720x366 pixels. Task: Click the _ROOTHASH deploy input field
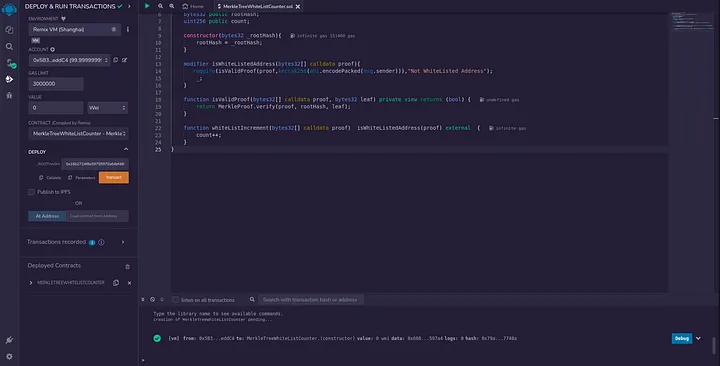pyautogui.click(x=96, y=164)
